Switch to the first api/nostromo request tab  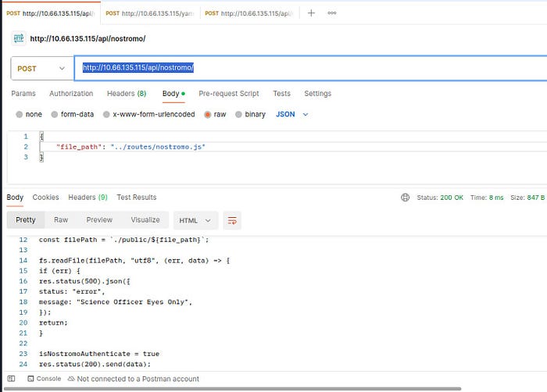(51, 13)
